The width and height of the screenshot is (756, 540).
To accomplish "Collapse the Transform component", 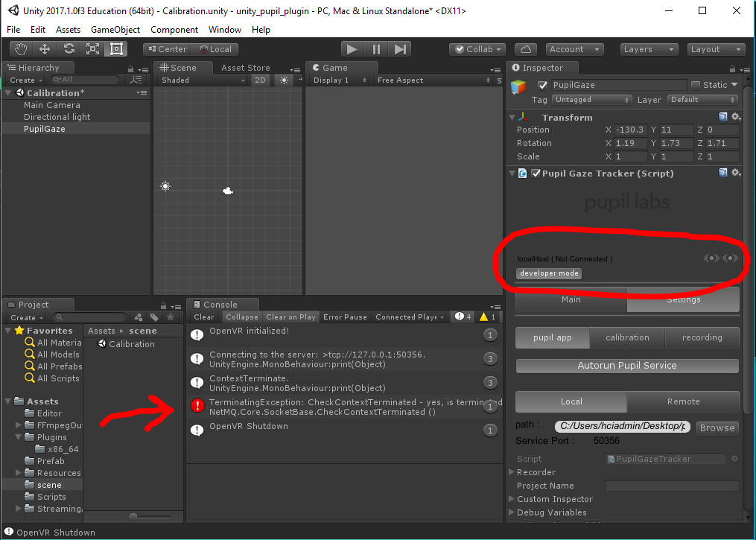I will pyautogui.click(x=512, y=117).
